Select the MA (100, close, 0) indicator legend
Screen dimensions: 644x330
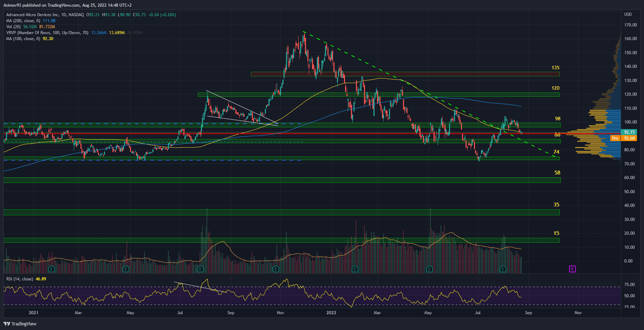tap(23, 39)
